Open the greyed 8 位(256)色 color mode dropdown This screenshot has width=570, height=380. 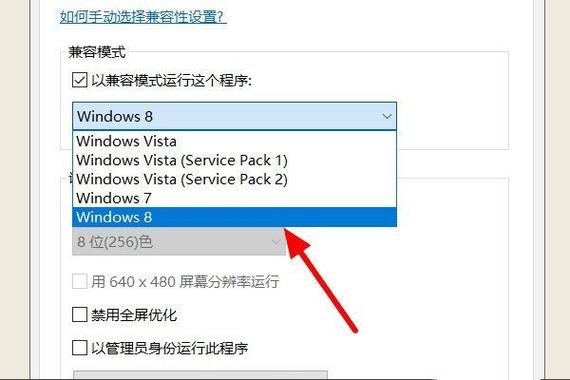[179, 241]
